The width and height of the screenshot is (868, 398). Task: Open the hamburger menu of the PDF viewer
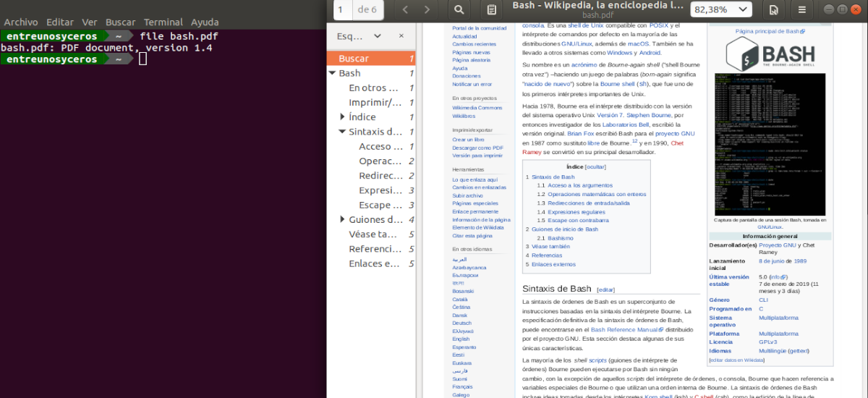tap(801, 10)
